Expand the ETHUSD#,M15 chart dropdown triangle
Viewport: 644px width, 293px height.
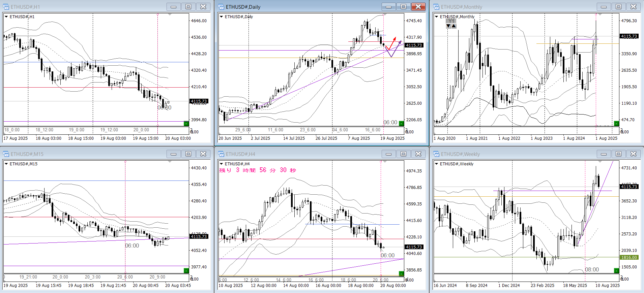click(6, 164)
